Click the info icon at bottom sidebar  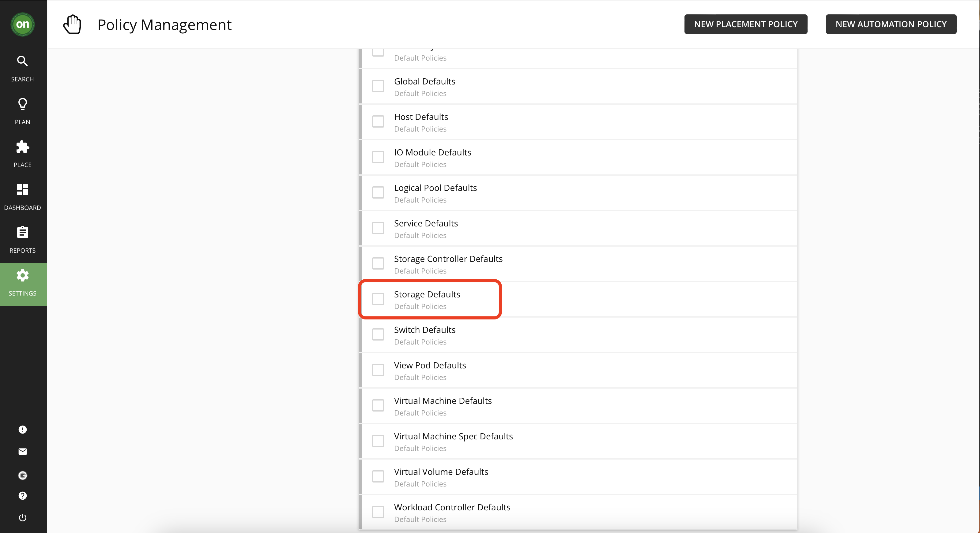click(x=23, y=430)
